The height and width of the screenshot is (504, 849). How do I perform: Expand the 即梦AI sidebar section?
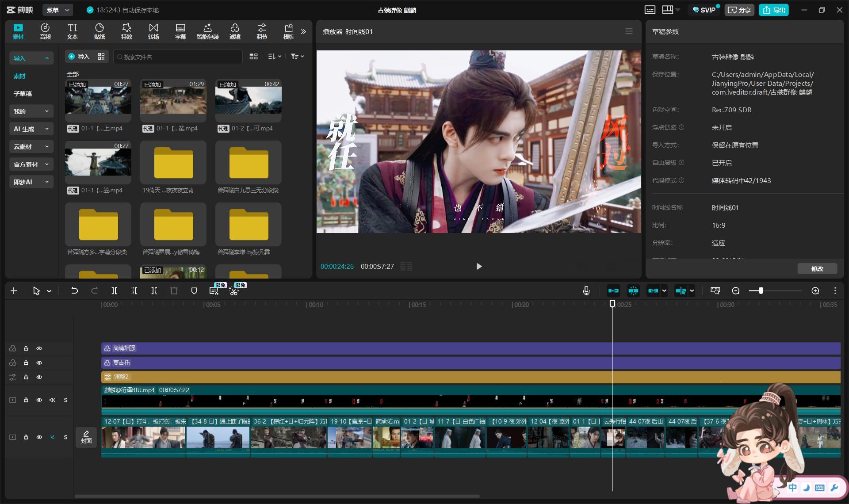pos(31,182)
